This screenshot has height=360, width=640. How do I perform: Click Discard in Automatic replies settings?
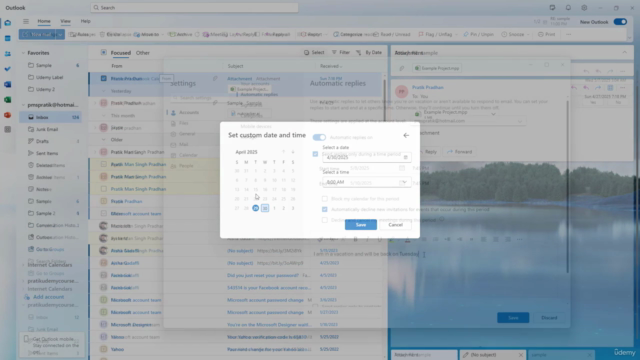coord(549,318)
